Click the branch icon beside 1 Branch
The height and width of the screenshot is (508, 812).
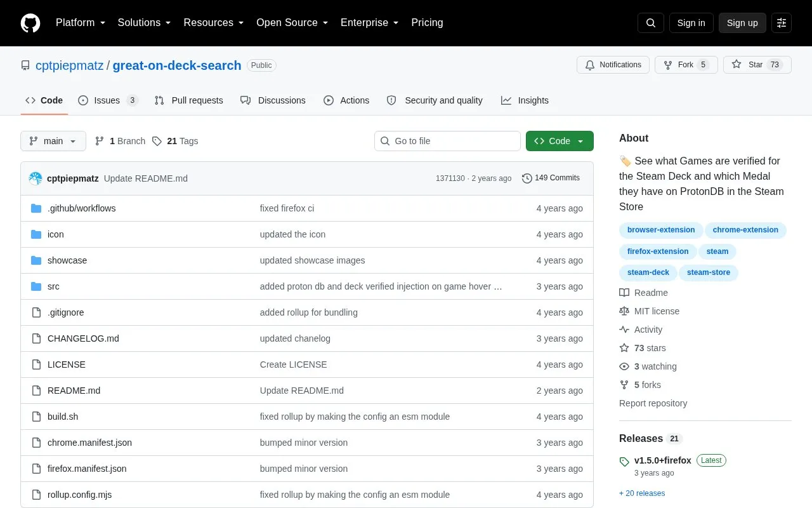tap(100, 141)
